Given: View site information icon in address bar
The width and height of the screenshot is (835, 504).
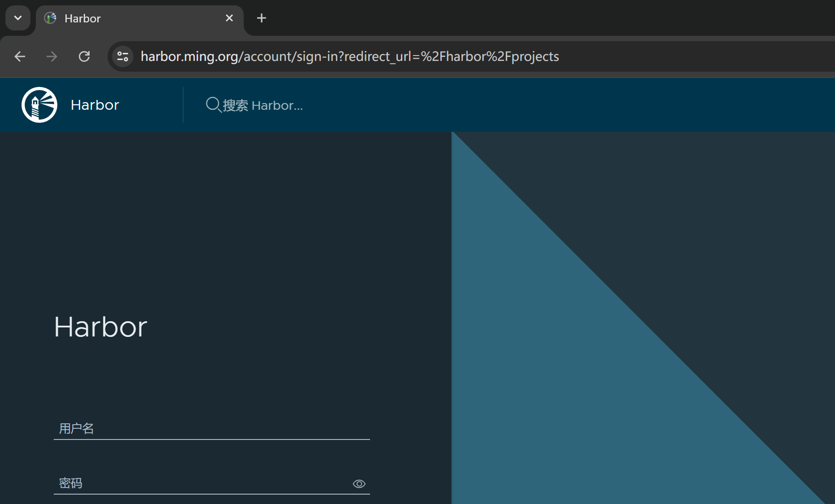Looking at the screenshot, I should pyautogui.click(x=122, y=56).
